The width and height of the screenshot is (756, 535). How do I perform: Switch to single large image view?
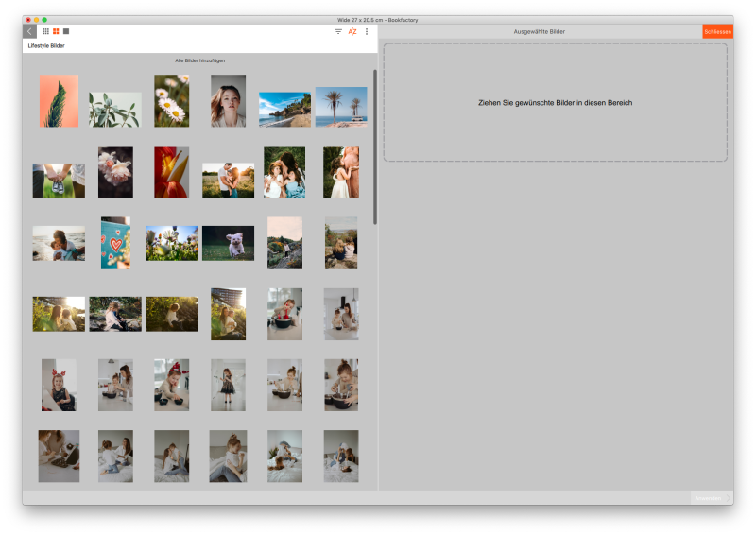(x=66, y=31)
